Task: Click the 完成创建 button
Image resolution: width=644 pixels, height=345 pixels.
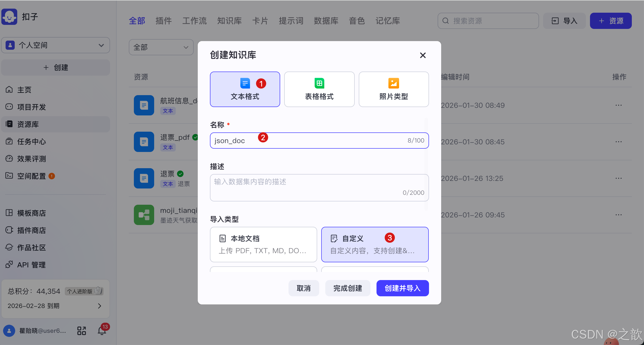Action: click(348, 288)
